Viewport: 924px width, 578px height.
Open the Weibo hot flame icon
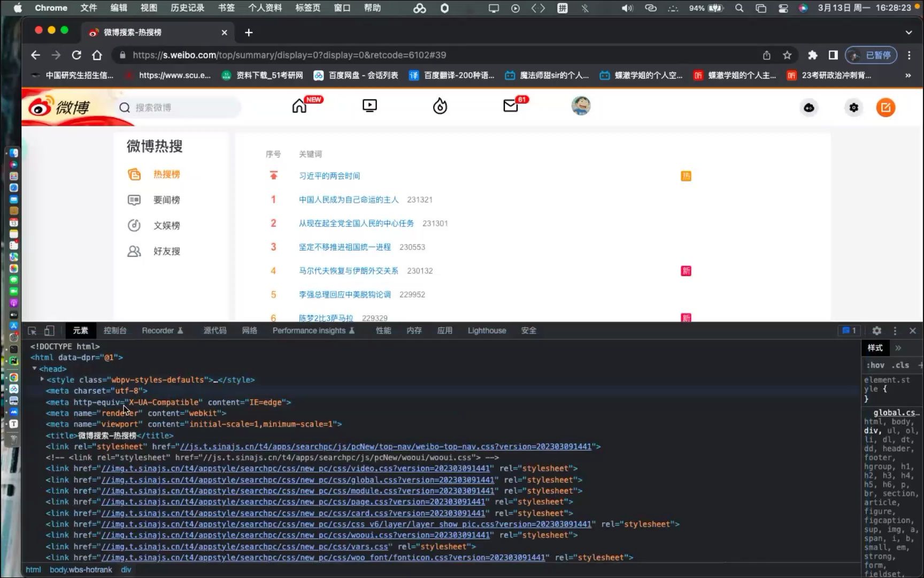coord(440,106)
